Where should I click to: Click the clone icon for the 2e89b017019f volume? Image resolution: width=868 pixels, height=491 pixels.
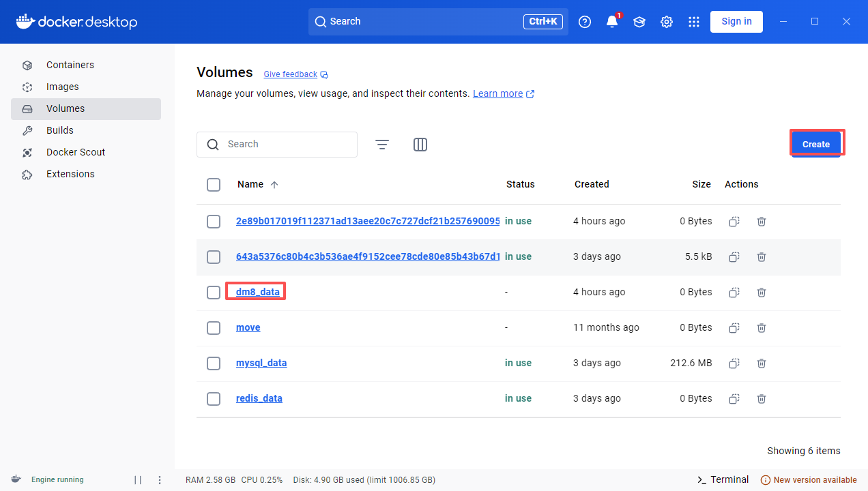pos(734,221)
